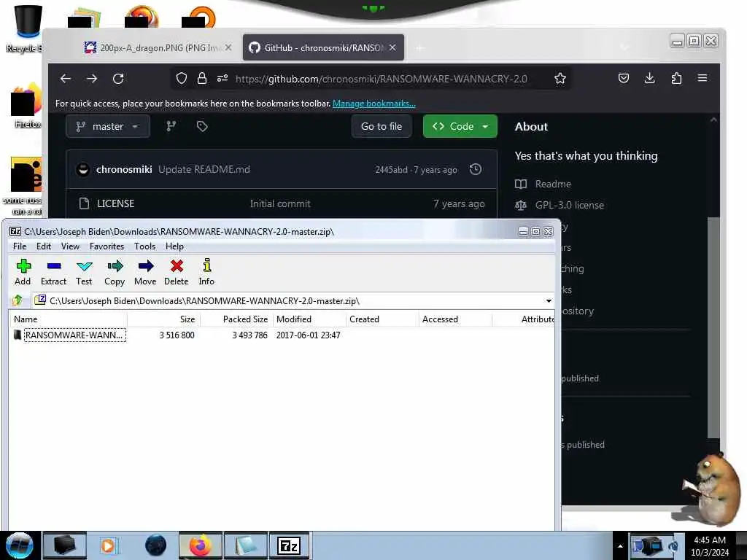Viewport: 747px width, 560px height.
Task: Click the Go to file button
Action: pos(382,127)
